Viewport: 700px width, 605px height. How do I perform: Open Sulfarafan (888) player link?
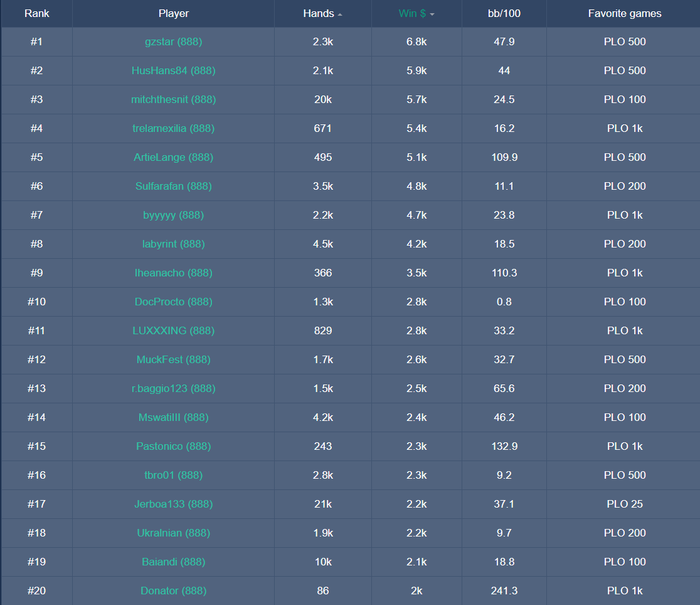[173, 187]
